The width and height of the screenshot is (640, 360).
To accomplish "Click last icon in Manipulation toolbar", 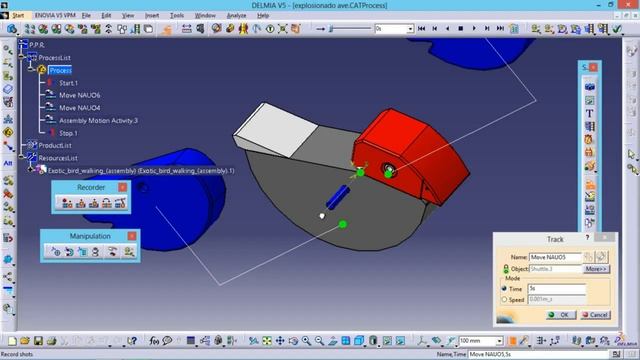I will click(x=129, y=251).
